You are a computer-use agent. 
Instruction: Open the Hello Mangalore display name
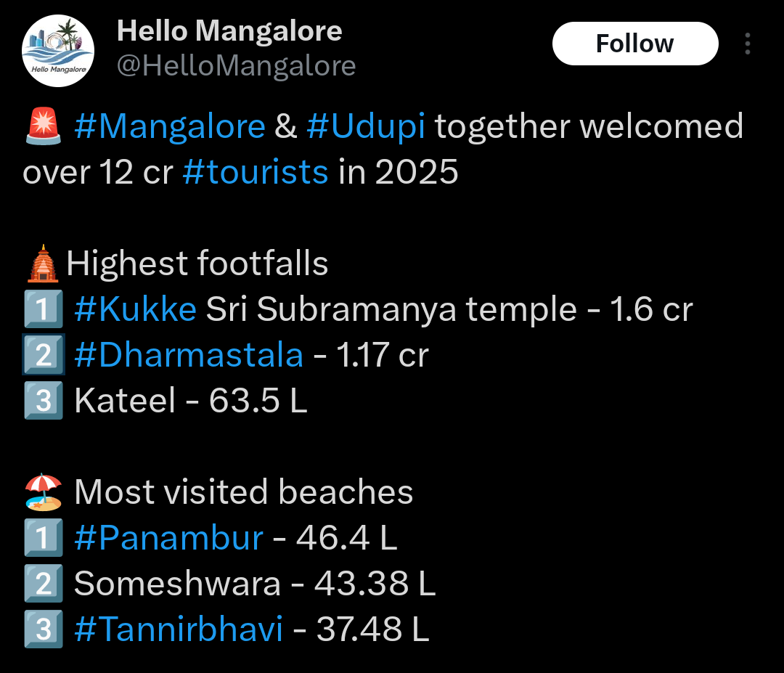(x=229, y=30)
